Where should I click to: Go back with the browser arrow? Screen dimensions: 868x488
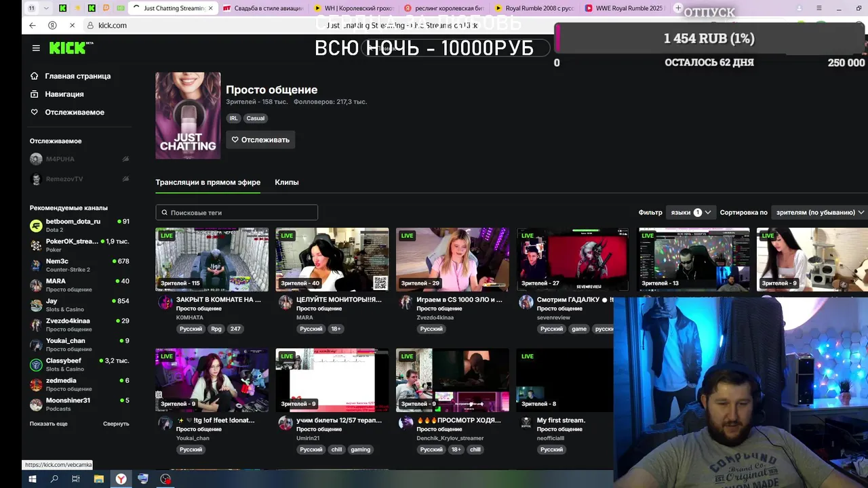tap(33, 25)
